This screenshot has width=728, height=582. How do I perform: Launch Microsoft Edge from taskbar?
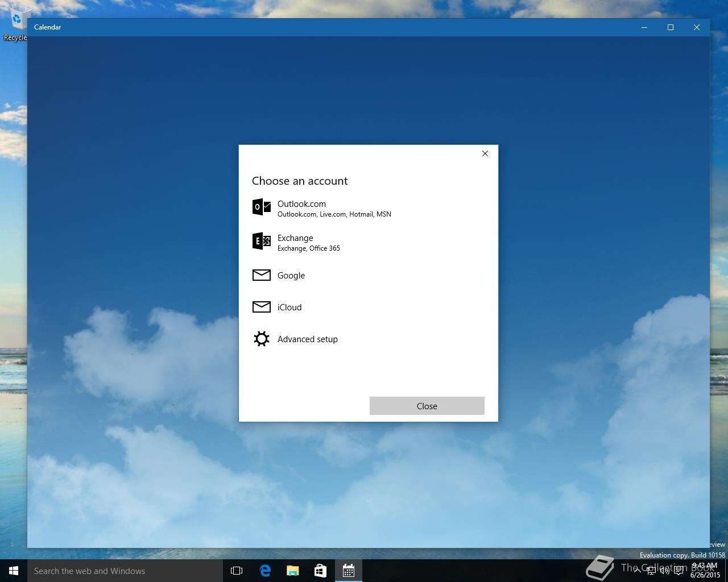point(265,571)
